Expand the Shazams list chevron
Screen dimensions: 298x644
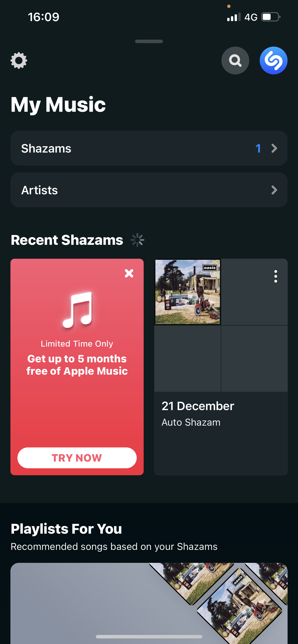(x=274, y=149)
